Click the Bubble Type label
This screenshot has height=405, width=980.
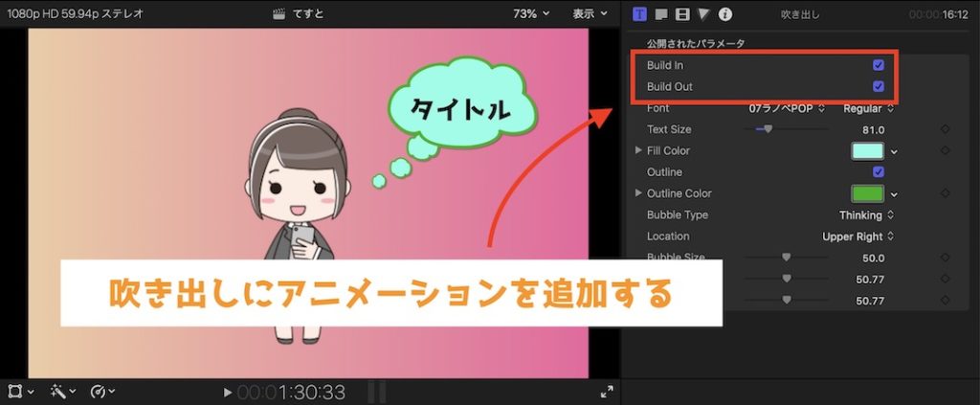click(x=678, y=214)
